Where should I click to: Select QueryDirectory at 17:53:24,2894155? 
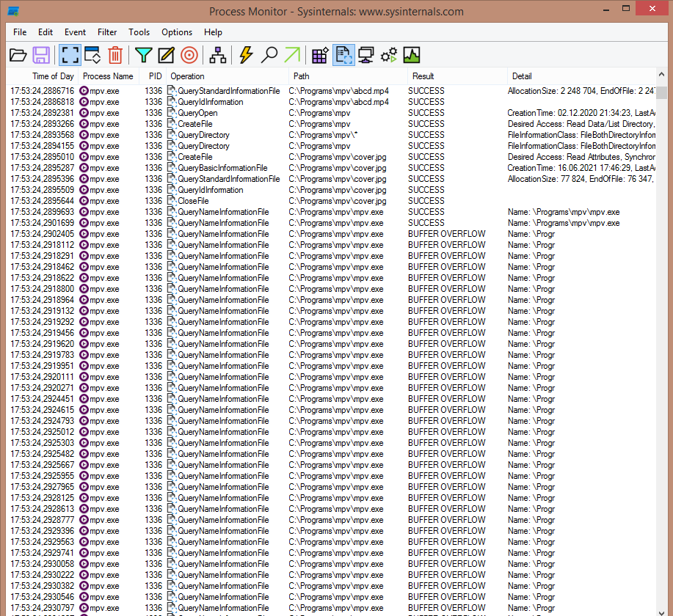(x=203, y=146)
